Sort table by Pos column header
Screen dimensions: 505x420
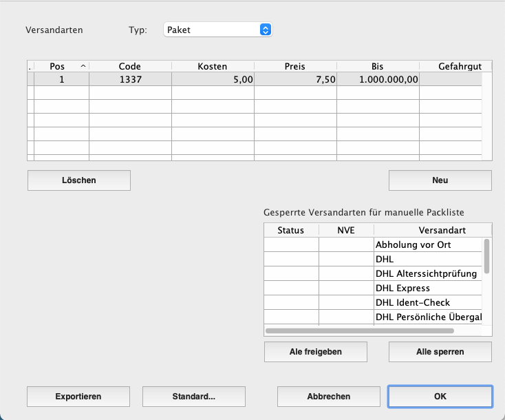[61, 66]
